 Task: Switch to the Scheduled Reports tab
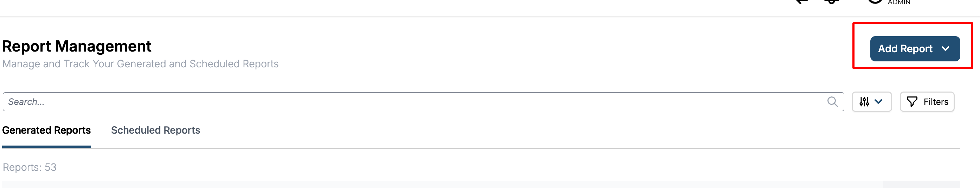point(155,130)
